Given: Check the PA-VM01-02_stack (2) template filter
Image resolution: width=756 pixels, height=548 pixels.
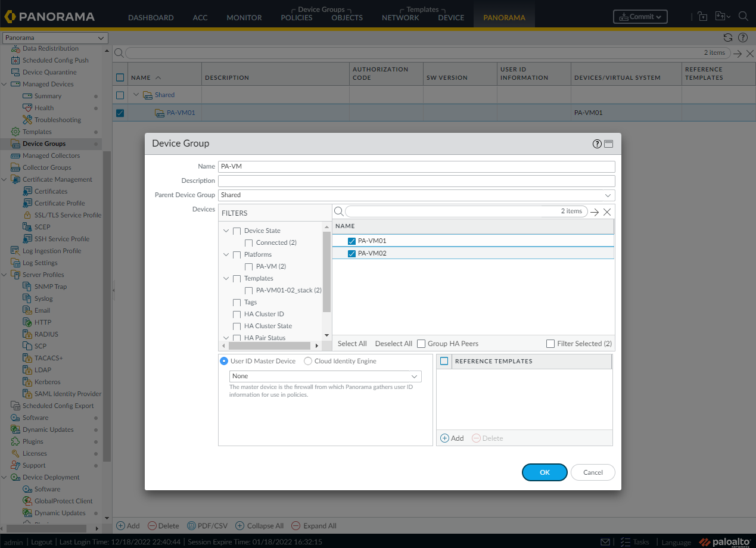Looking at the screenshot, I should (249, 291).
